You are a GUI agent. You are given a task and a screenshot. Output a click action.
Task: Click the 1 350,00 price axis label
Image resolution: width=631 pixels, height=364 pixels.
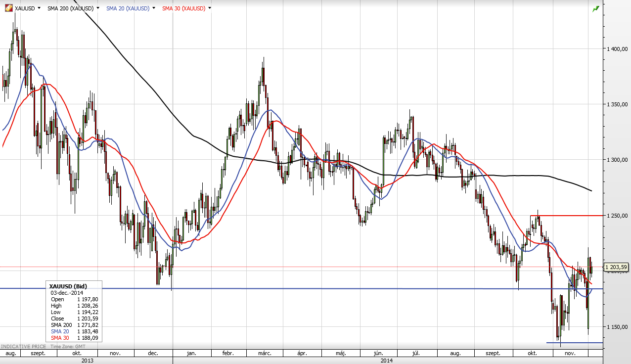tap(617, 104)
